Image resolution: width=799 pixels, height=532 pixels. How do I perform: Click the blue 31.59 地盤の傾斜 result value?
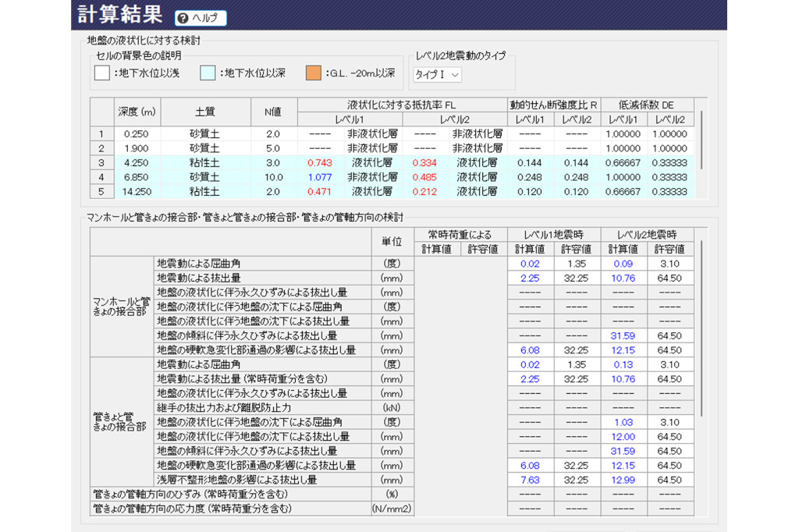[622, 335]
